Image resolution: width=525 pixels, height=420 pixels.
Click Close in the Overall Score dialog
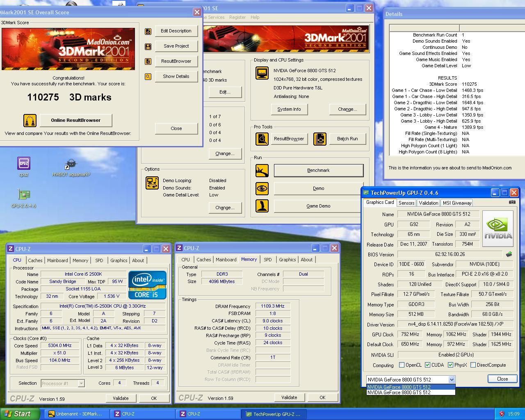click(176, 129)
